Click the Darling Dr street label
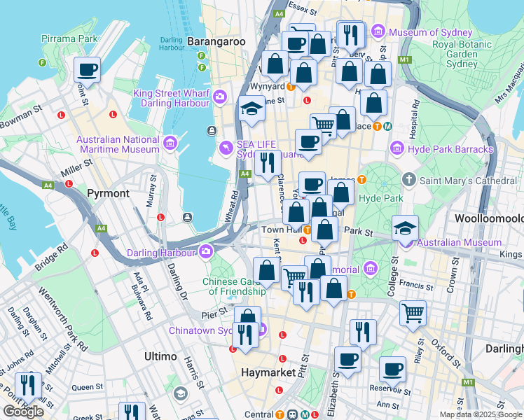 coord(178,282)
